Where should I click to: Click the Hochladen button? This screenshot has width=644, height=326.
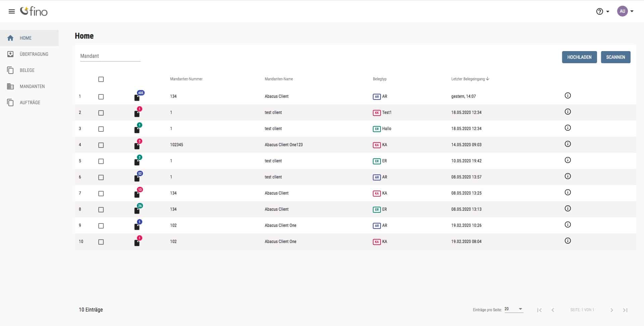[579, 57]
